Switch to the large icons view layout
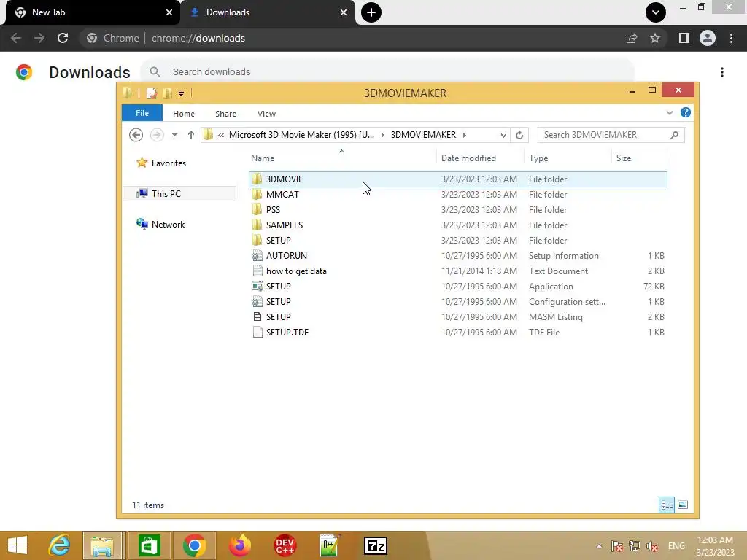The height and width of the screenshot is (560, 747). [x=683, y=505]
